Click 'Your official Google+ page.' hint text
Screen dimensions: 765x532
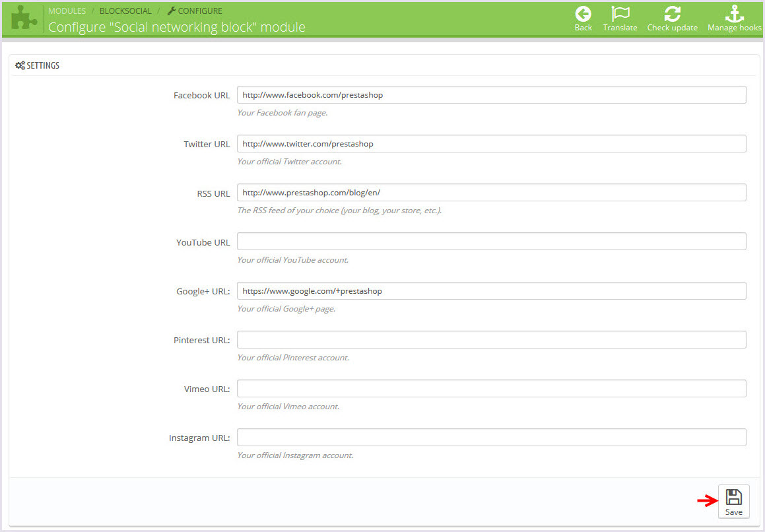(286, 309)
